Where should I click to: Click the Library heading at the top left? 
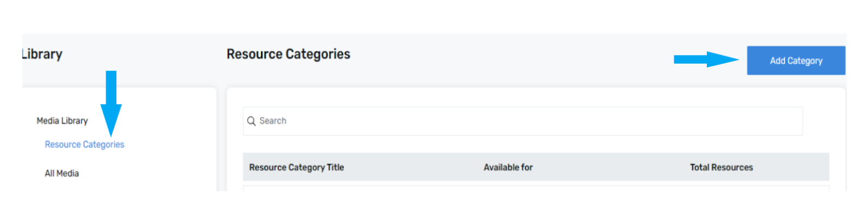[42, 54]
